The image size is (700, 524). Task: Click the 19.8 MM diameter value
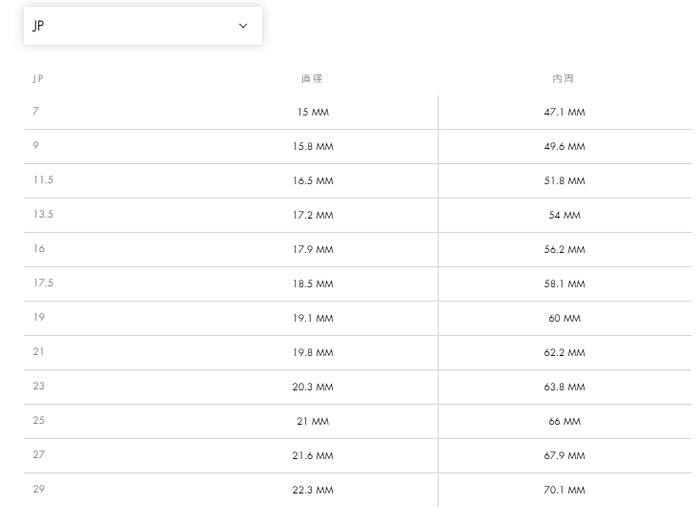coord(313,353)
